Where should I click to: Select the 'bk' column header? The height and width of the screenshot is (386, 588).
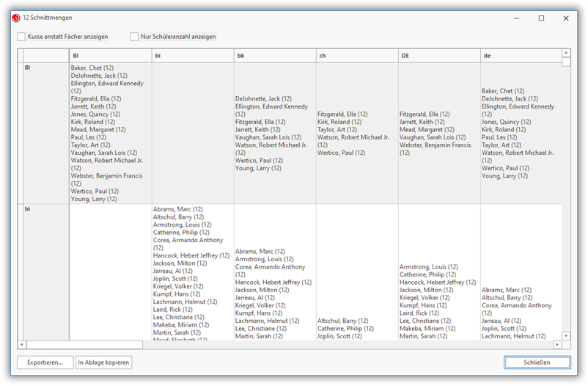(x=275, y=55)
